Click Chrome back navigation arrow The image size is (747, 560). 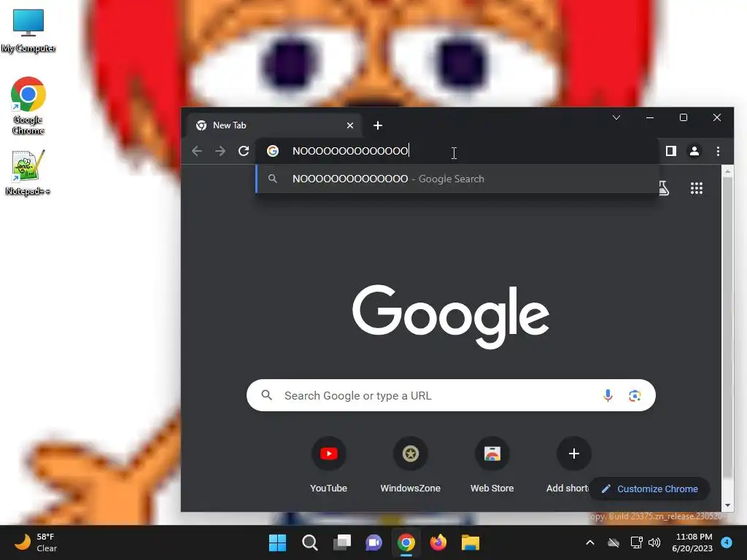pyautogui.click(x=197, y=151)
